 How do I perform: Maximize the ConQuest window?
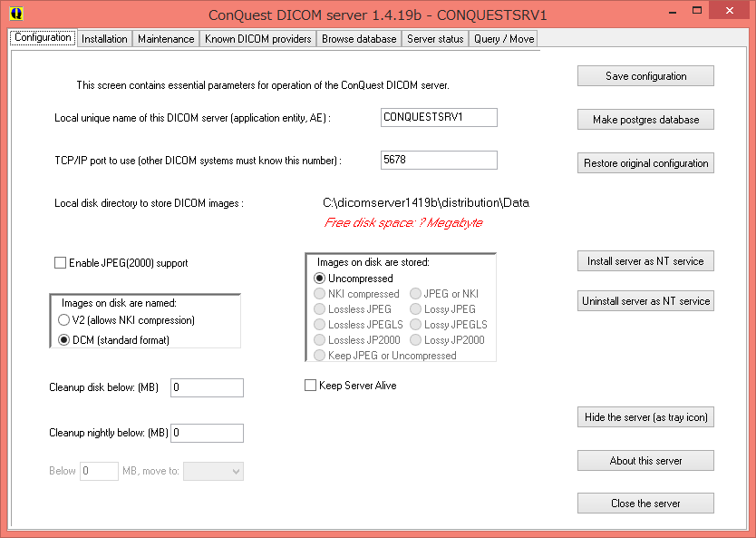point(697,11)
